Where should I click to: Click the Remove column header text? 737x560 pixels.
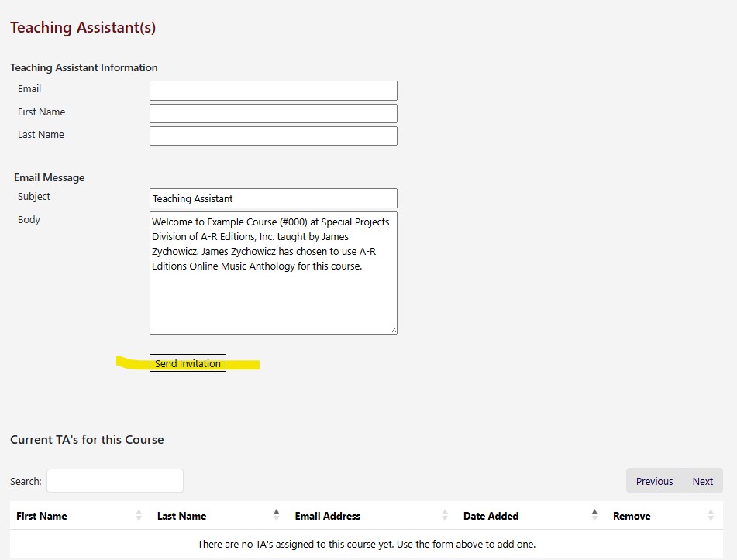click(631, 516)
